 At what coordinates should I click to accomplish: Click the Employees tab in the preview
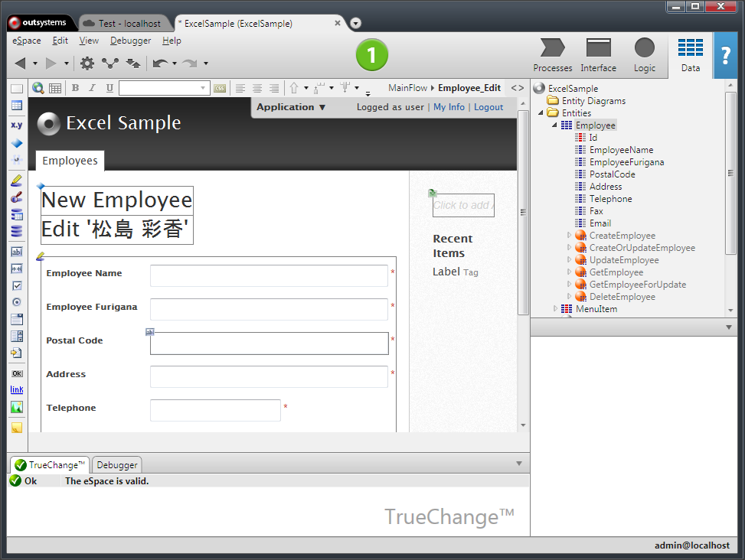[70, 161]
